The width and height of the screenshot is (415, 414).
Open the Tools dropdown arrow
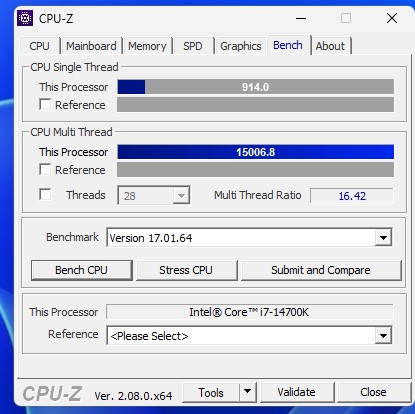247,392
